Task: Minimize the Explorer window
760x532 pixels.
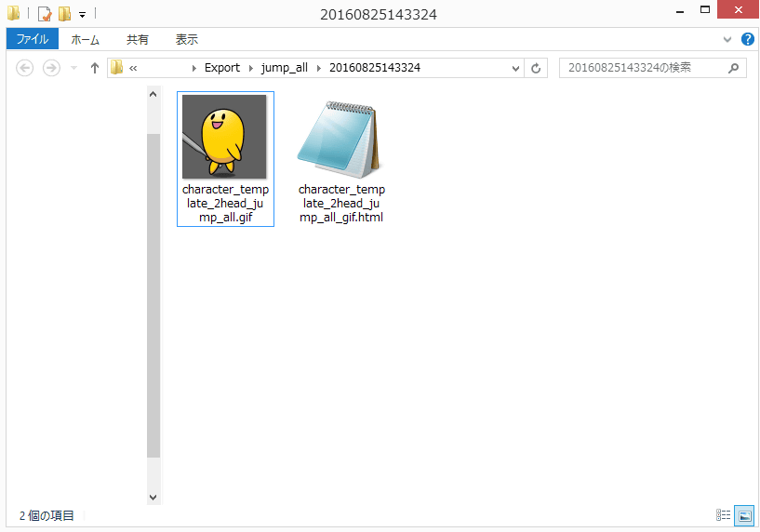Action: pos(680,10)
